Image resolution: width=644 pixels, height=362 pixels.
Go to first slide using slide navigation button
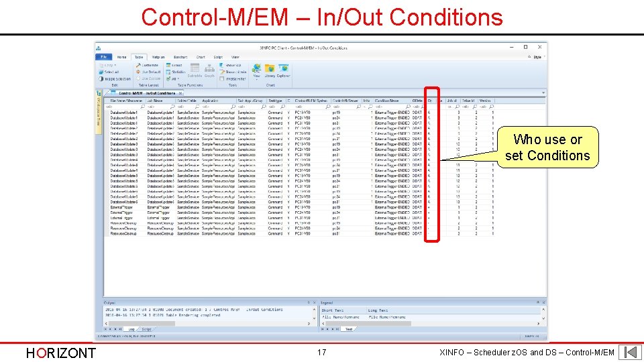click(630, 353)
